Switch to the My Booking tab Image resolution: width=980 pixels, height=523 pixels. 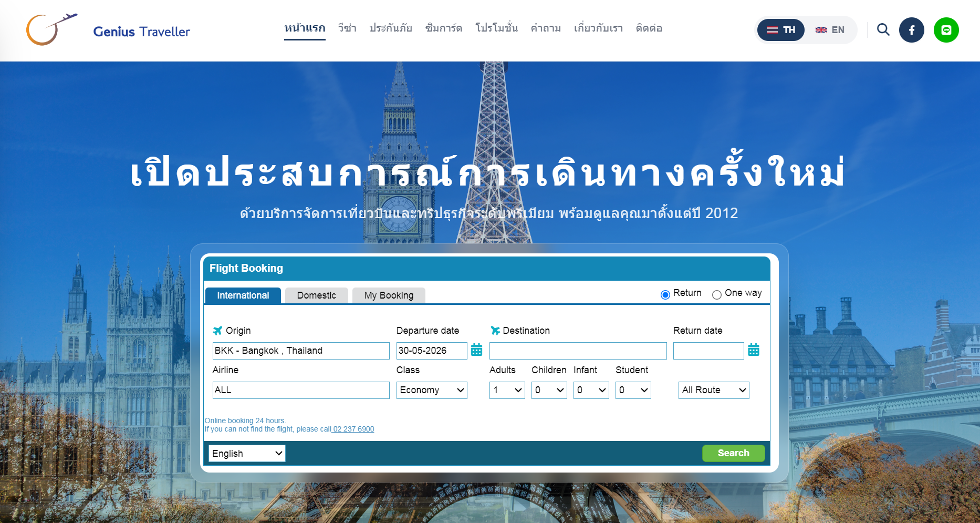pyautogui.click(x=389, y=295)
